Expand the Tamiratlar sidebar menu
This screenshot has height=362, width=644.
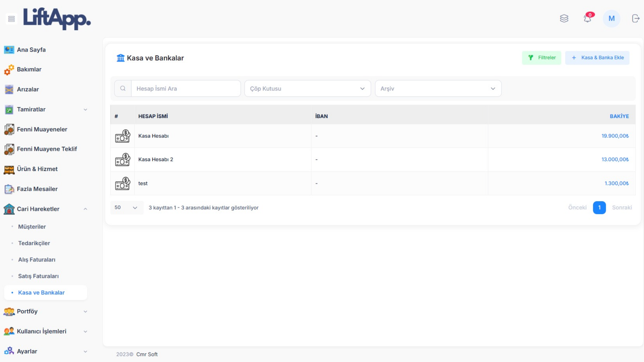[x=46, y=109]
